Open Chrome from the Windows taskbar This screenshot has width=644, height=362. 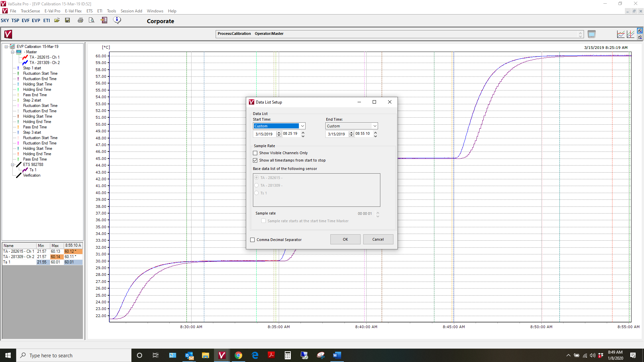pyautogui.click(x=238, y=355)
